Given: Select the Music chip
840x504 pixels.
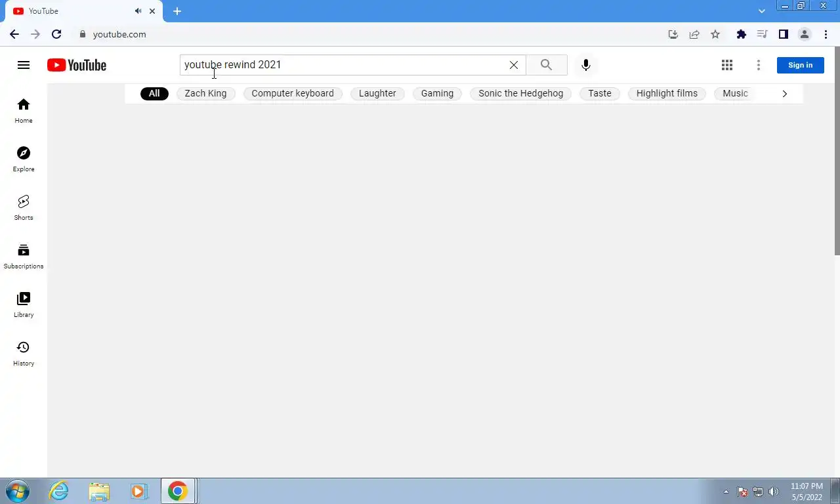Looking at the screenshot, I should [x=735, y=93].
